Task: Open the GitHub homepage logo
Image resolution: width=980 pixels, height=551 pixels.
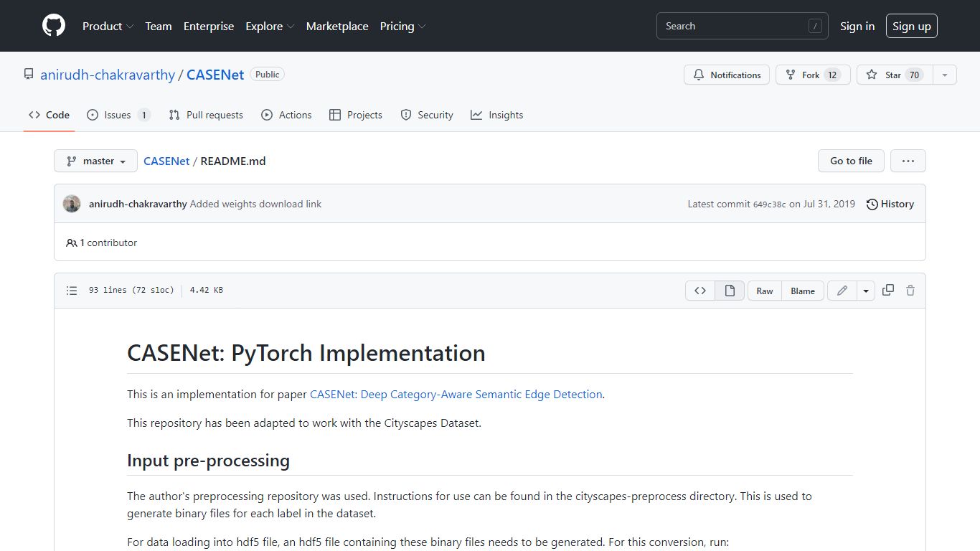Action: click(x=54, y=26)
